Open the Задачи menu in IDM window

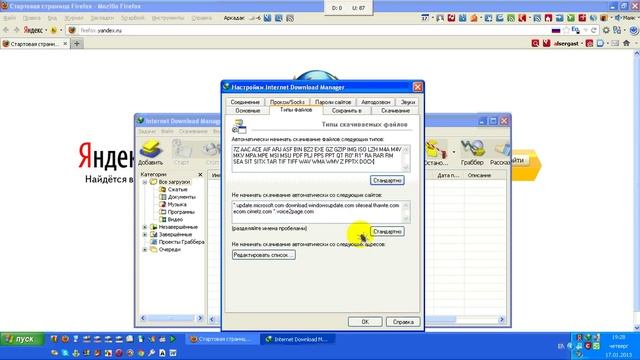coord(147,131)
